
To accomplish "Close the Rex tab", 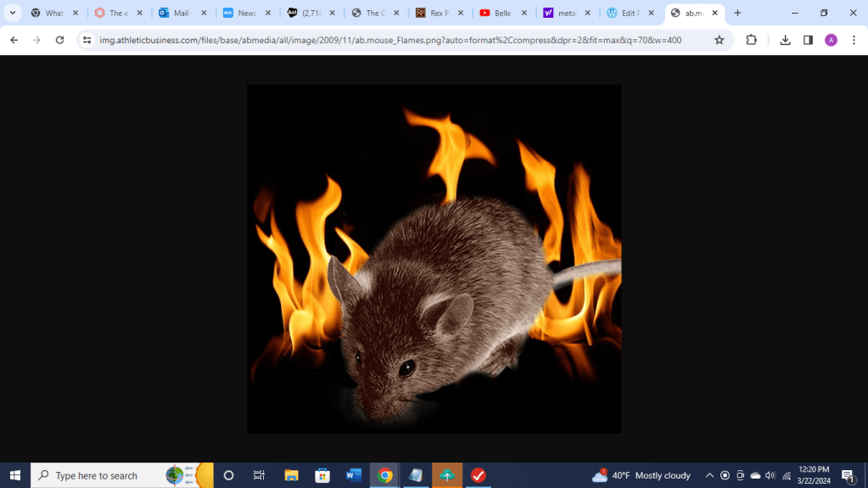I will [460, 13].
